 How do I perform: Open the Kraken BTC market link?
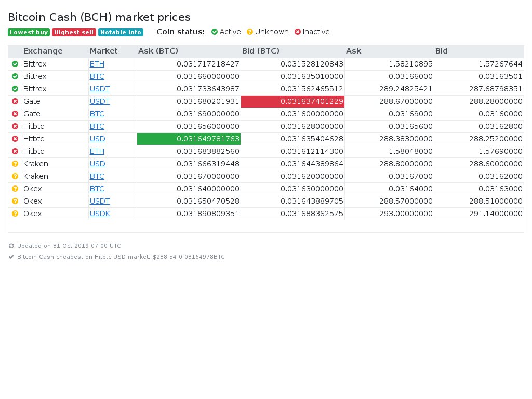(x=97, y=176)
